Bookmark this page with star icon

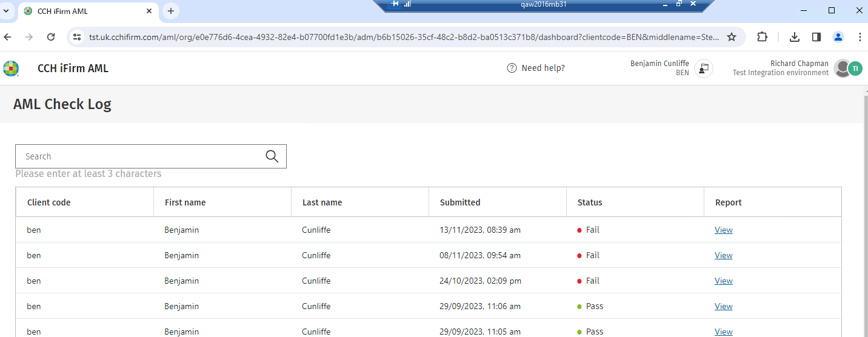pyautogui.click(x=732, y=37)
